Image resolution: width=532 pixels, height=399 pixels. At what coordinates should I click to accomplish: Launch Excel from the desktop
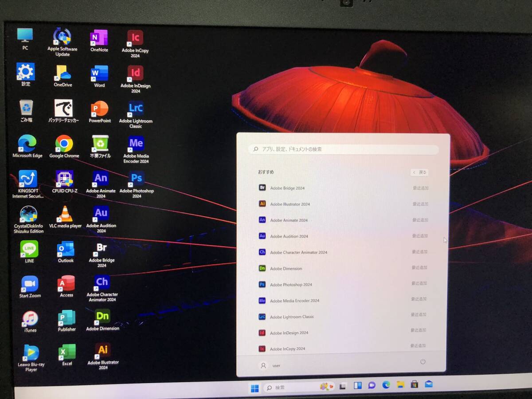(x=67, y=355)
